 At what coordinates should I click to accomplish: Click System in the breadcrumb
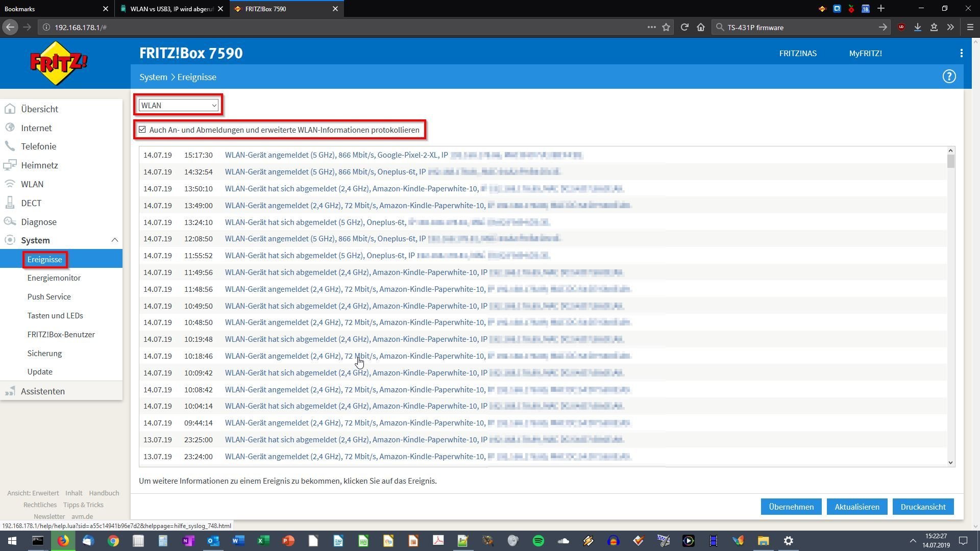coord(153,77)
